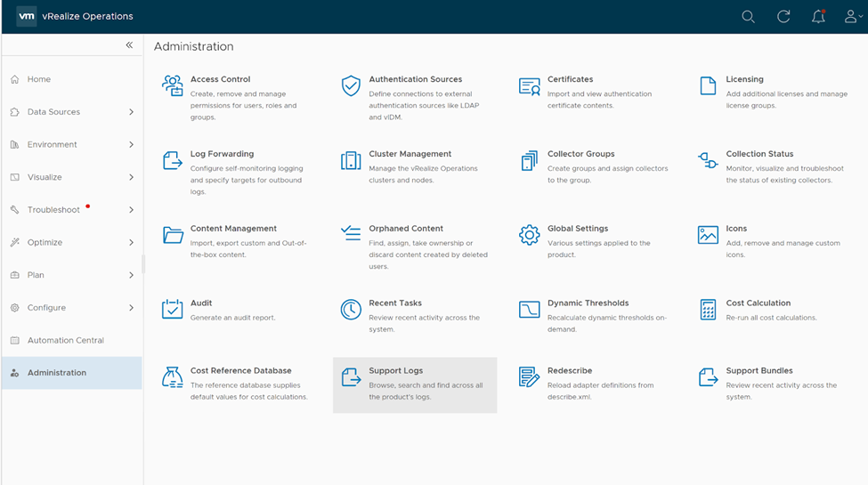This screenshot has height=485, width=868.
Task: Click the Collection Status plug icon
Action: coord(708,160)
